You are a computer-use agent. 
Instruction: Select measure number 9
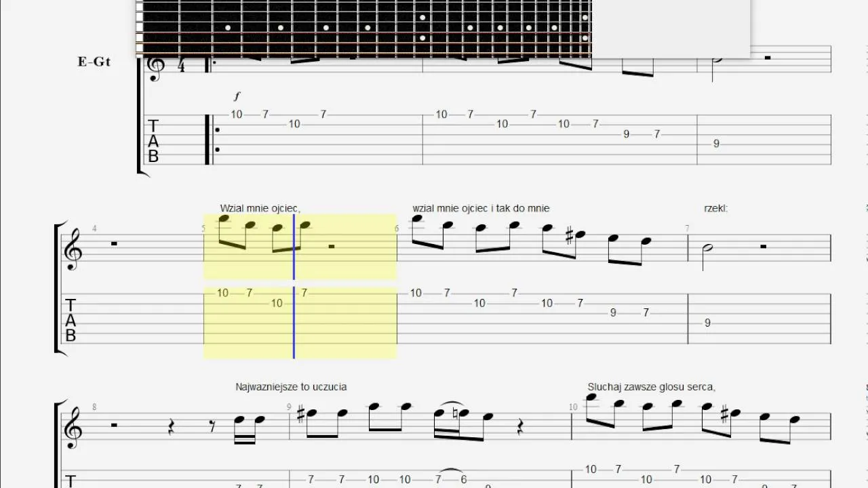[x=289, y=407]
